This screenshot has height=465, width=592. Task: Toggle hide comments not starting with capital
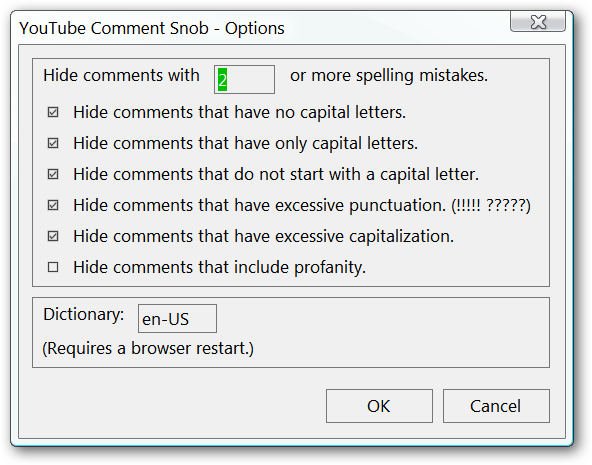point(53,174)
